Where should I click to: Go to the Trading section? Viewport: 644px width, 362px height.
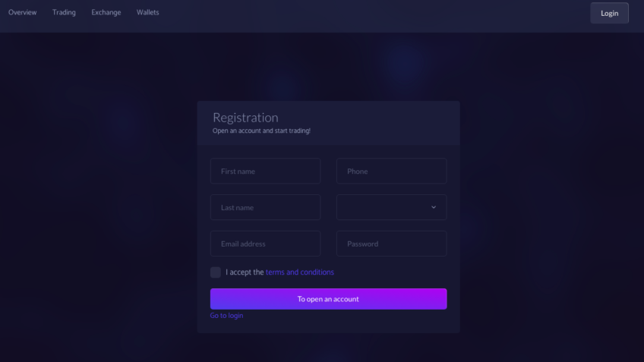pos(64,12)
